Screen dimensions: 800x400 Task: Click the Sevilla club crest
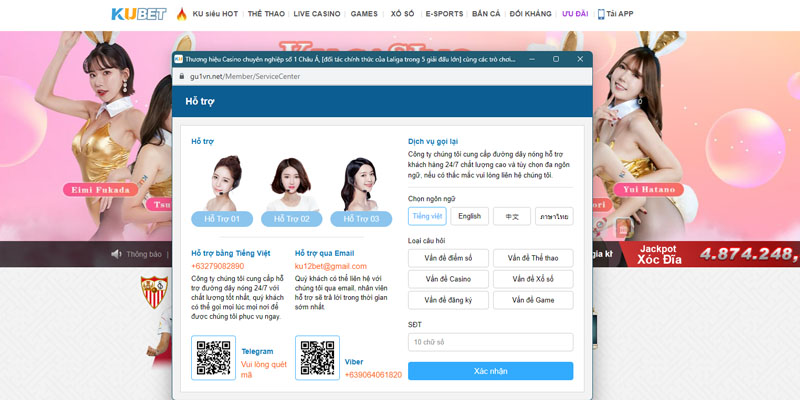(x=154, y=292)
